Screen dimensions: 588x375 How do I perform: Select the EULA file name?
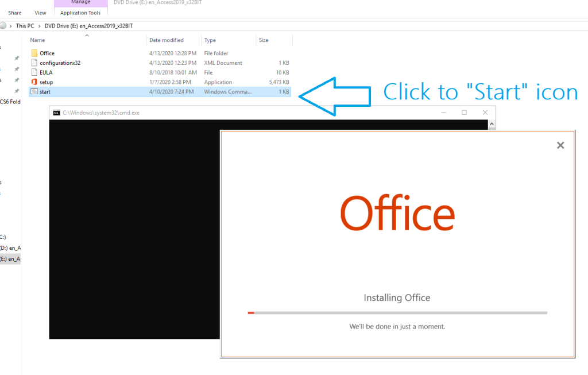pos(46,72)
